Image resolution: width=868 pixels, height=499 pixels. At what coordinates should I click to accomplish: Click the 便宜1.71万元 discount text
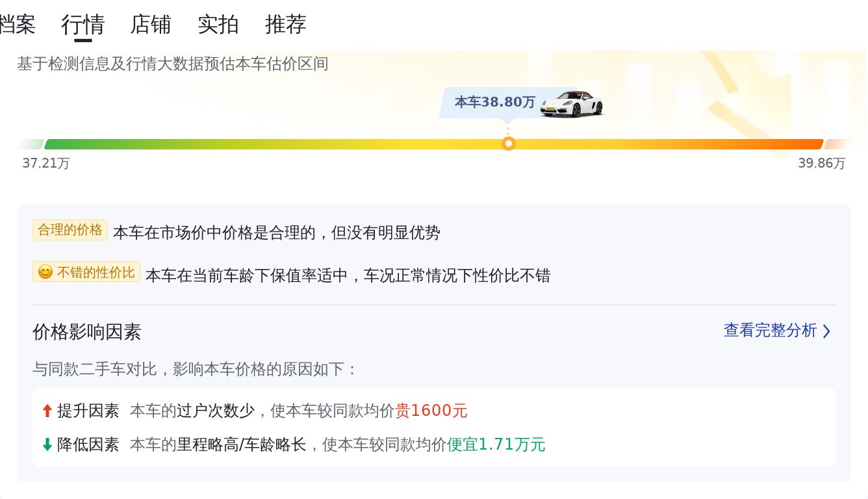[x=496, y=444]
